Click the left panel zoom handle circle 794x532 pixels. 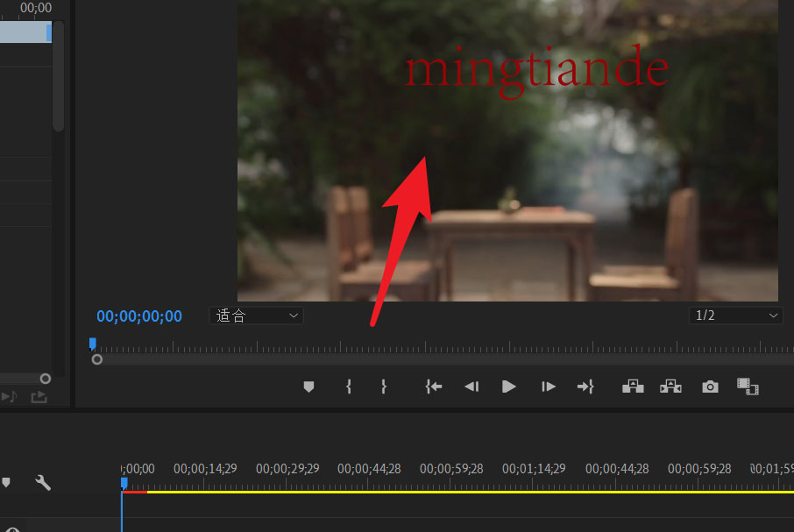pyautogui.click(x=45, y=379)
